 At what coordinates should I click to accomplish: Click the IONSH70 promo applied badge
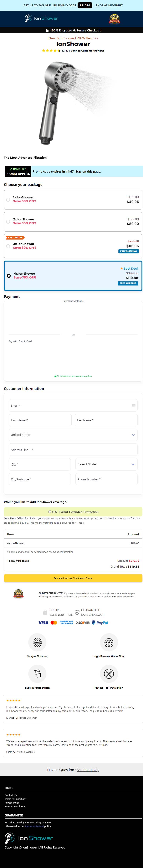(x=18, y=172)
